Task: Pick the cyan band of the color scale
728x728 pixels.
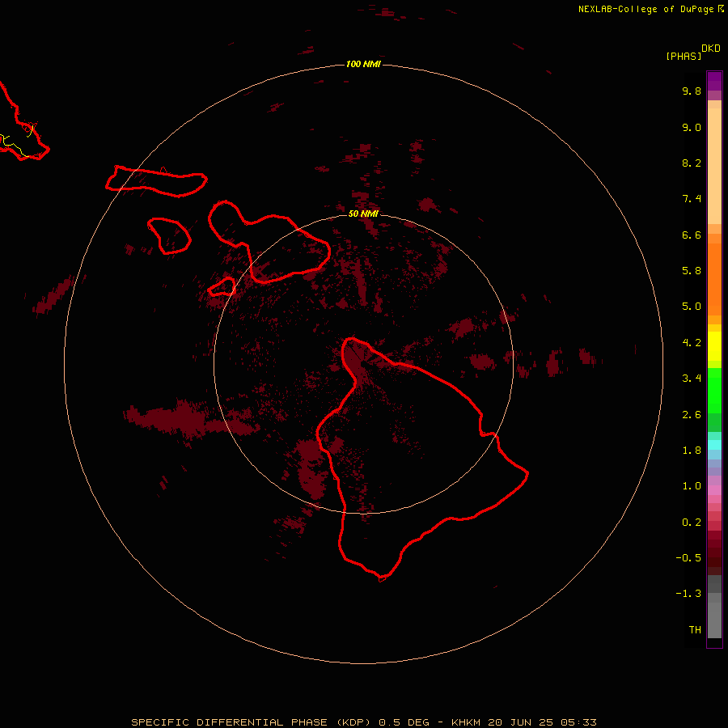Action: point(714,445)
